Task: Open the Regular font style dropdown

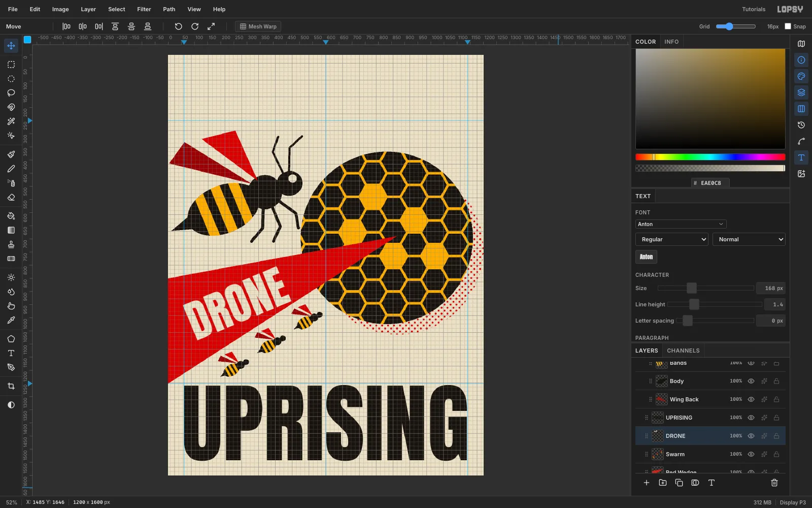Action: (672, 239)
